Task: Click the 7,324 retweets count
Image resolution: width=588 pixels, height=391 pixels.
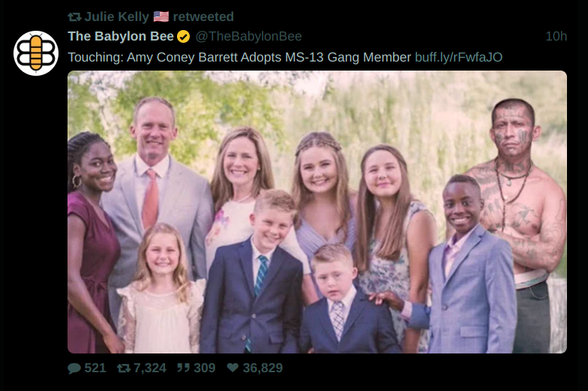Action: [148, 368]
